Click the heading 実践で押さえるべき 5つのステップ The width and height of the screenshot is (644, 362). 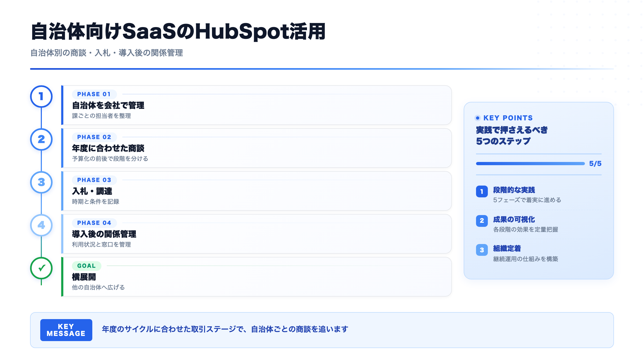(512, 136)
